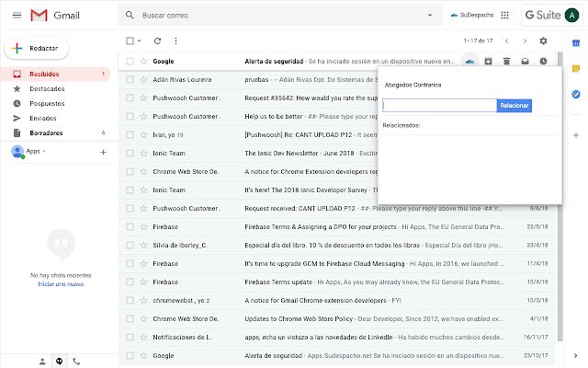This screenshot has height=368, width=588.
Task: Click the Relacionar button
Action: (x=514, y=106)
